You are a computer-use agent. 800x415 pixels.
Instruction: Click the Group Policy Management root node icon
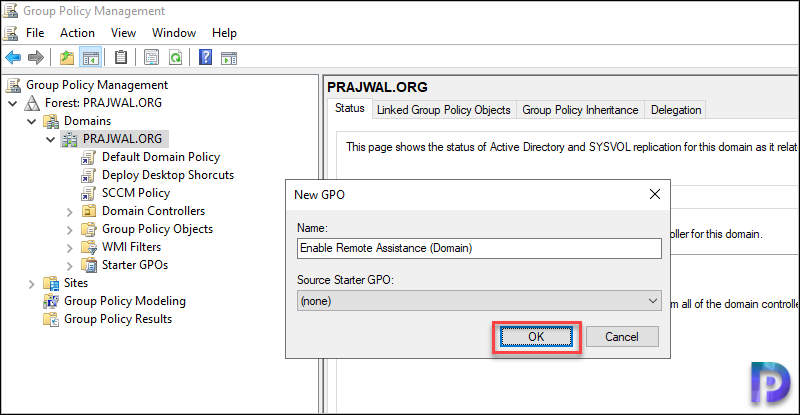14,85
